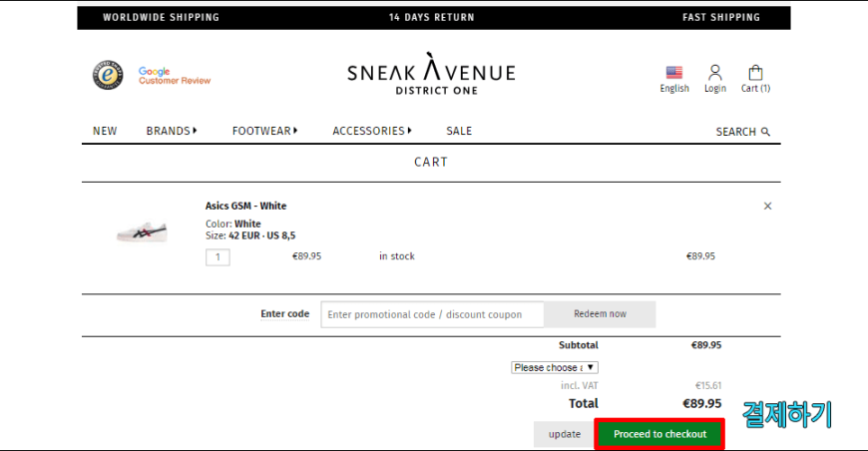Click the search magnifier icon
Image resolution: width=868 pixels, height=451 pixels.
[x=765, y=132]
